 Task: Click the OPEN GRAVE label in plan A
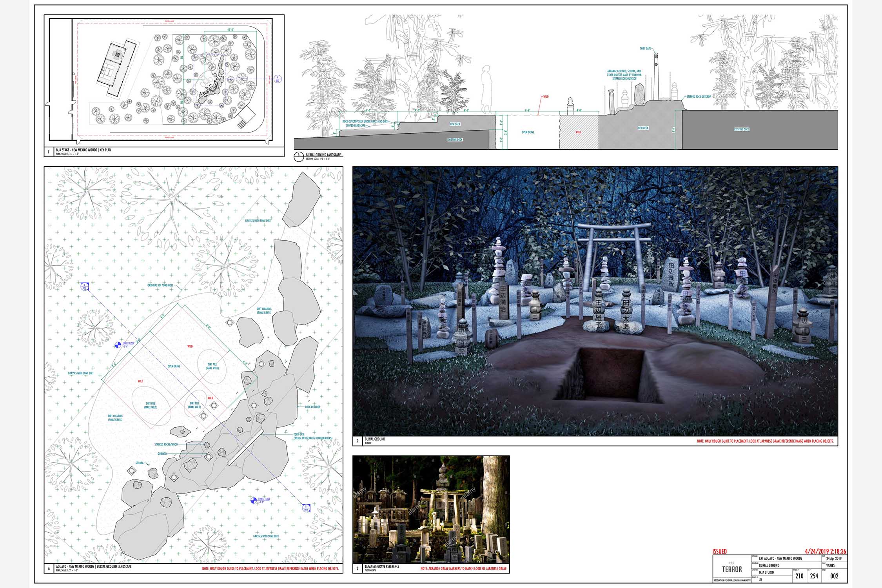(x=174, y=366)
